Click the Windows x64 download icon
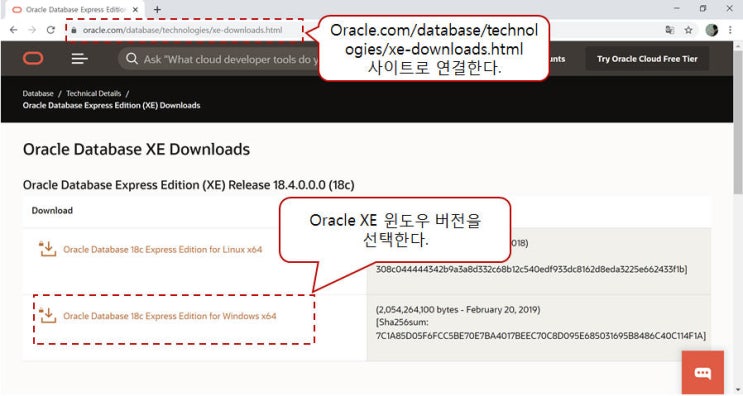Viewport: 743px width, 396px height. (x=47, y=315)
